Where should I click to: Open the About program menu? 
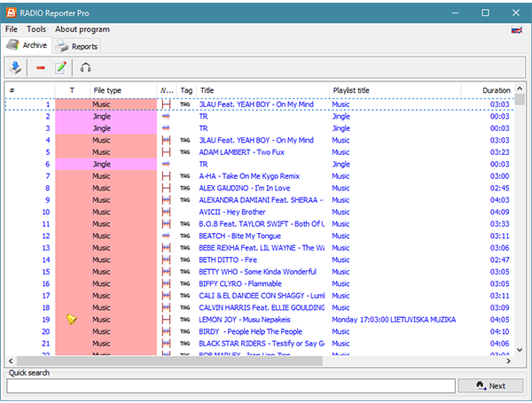(x=82, y=29)
